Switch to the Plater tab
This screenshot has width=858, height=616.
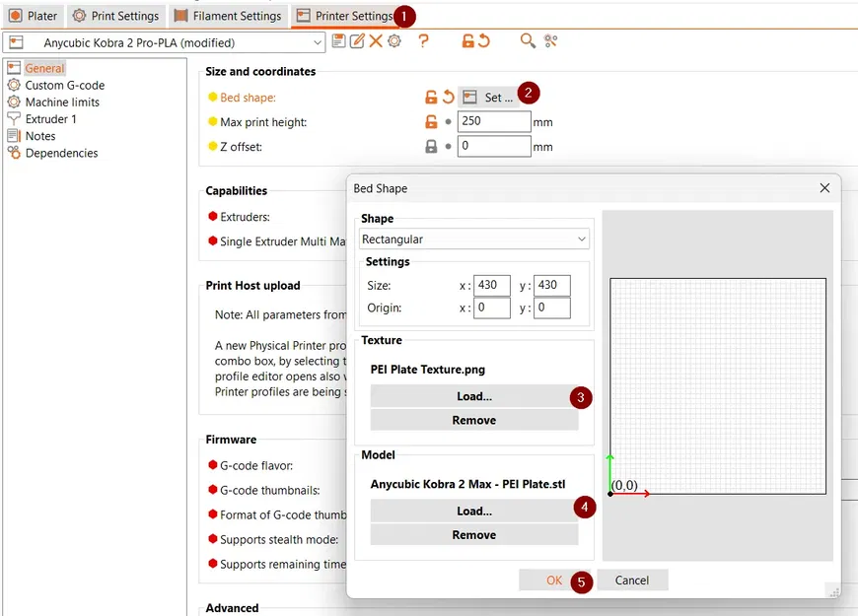[34, 16]
